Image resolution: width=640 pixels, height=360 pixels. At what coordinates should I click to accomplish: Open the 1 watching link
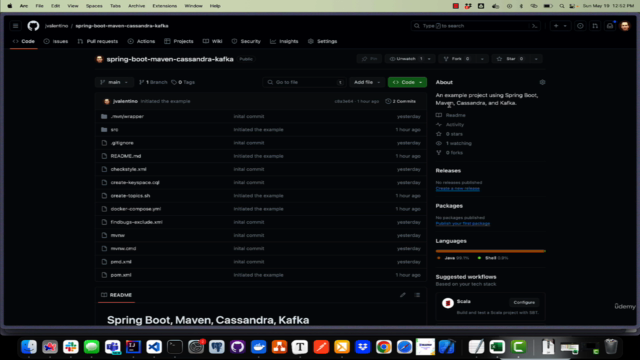click(458, 143)
